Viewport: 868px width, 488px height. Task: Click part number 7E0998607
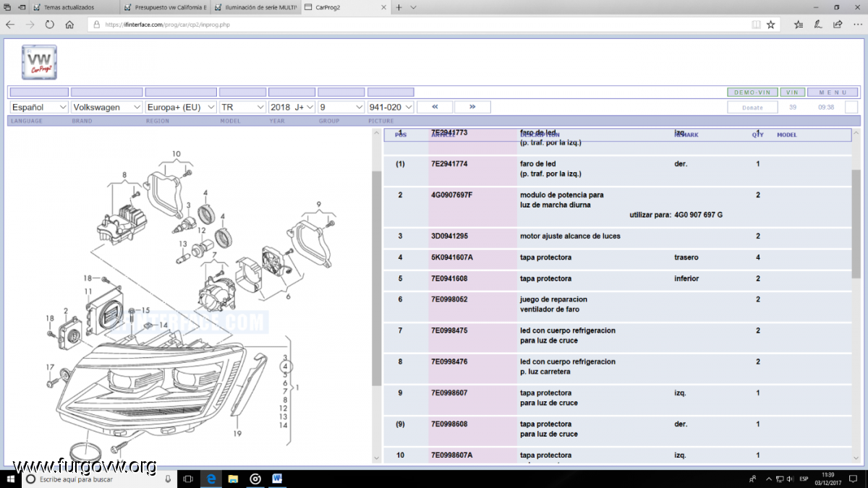[x=449, y=393]
